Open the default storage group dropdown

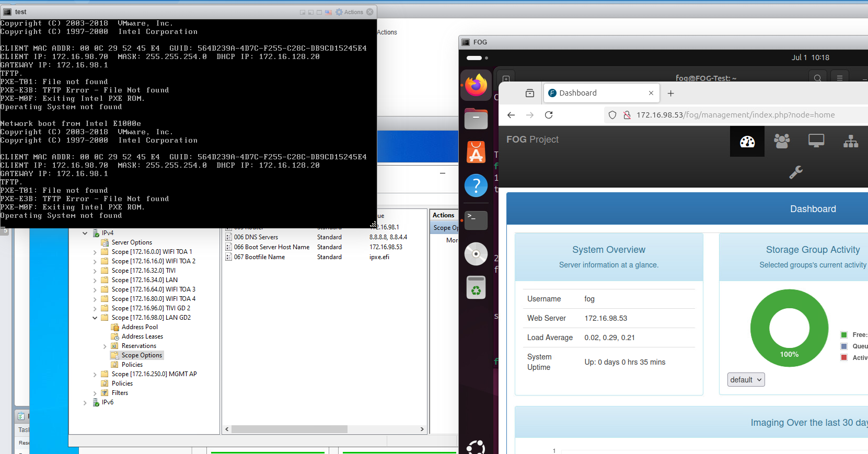(x=746, y=380)
